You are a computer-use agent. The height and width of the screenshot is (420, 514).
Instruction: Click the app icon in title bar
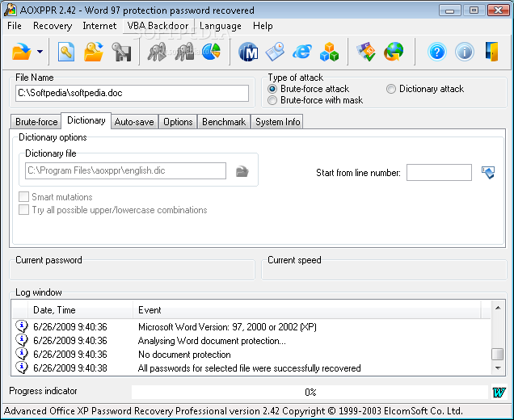click(10, 10)
